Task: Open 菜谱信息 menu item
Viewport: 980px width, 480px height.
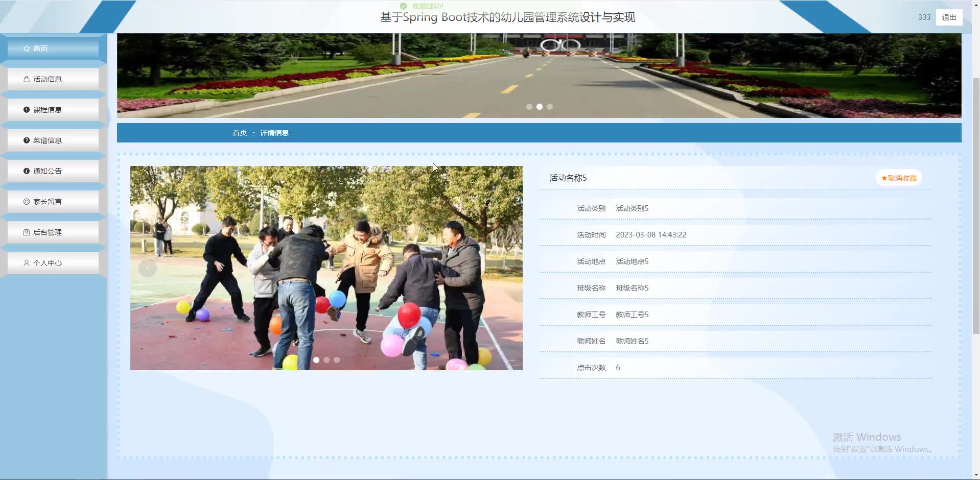Action: coord(53,140)
